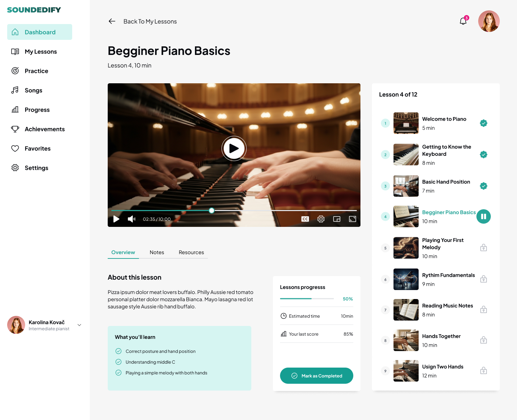Screen dimensions: 517x420
Task: Mute the video volume
Action: (x=131, y=219)
